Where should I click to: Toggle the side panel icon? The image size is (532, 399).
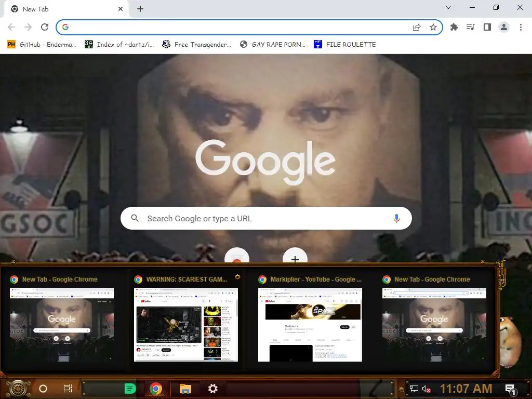click(487, 27)
